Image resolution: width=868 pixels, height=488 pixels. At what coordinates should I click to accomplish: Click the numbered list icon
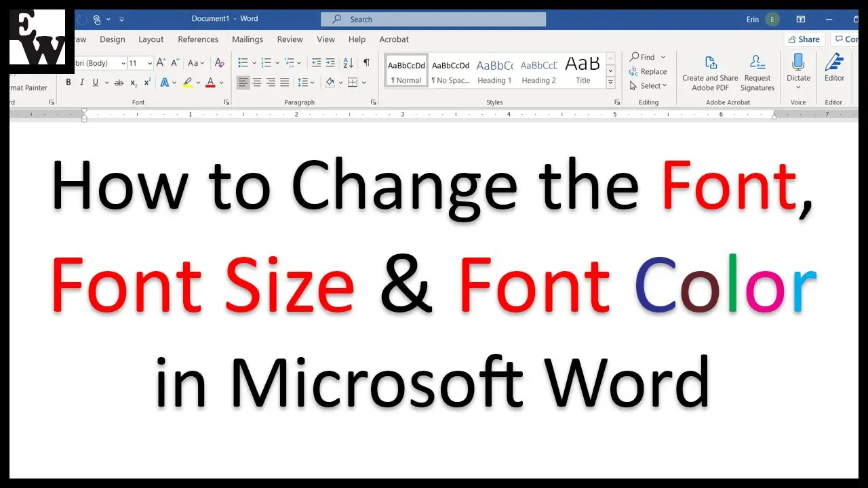(266, 63)
